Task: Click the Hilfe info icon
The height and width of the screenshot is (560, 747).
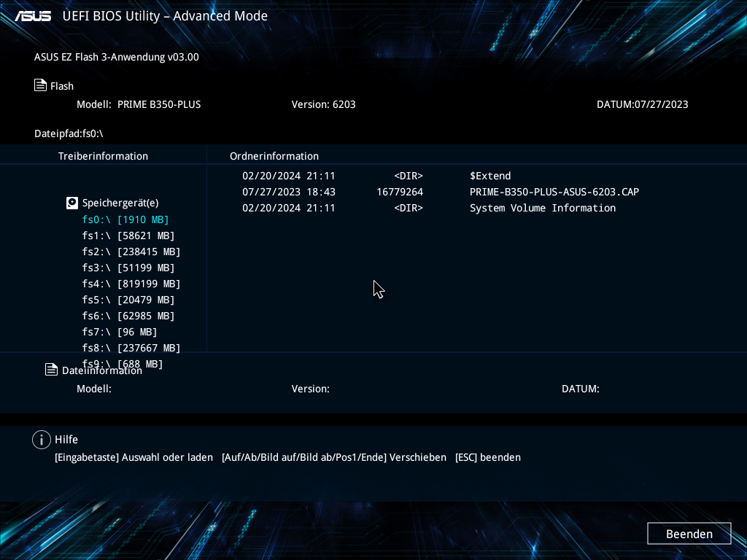Action: tap(42, 440)
